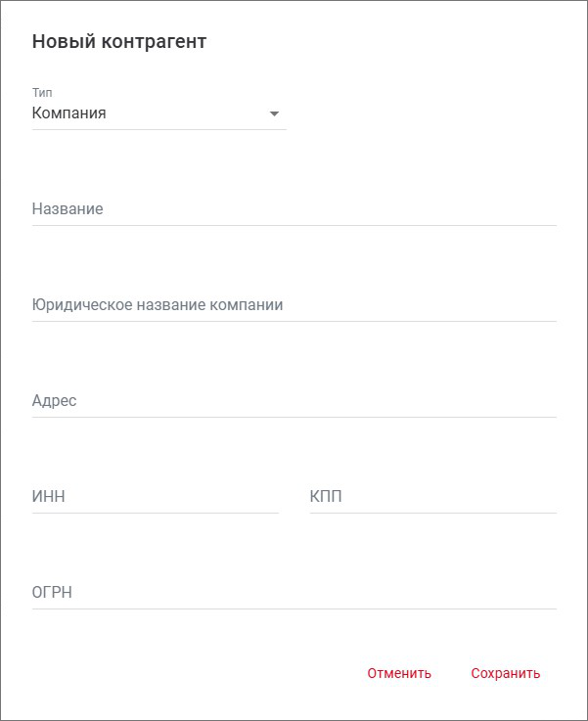Focus the КПП input field
Screen dimensions: 588x721
pos(432,497)
